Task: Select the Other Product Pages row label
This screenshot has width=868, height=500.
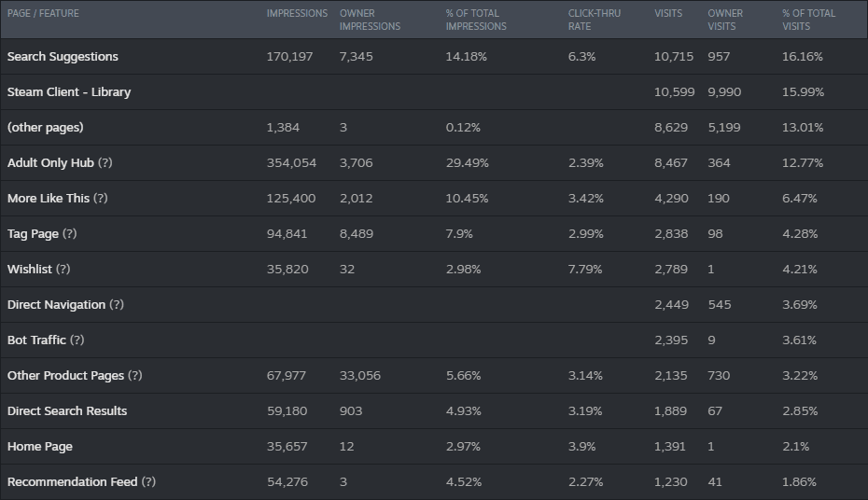Action: pos(65,375)
